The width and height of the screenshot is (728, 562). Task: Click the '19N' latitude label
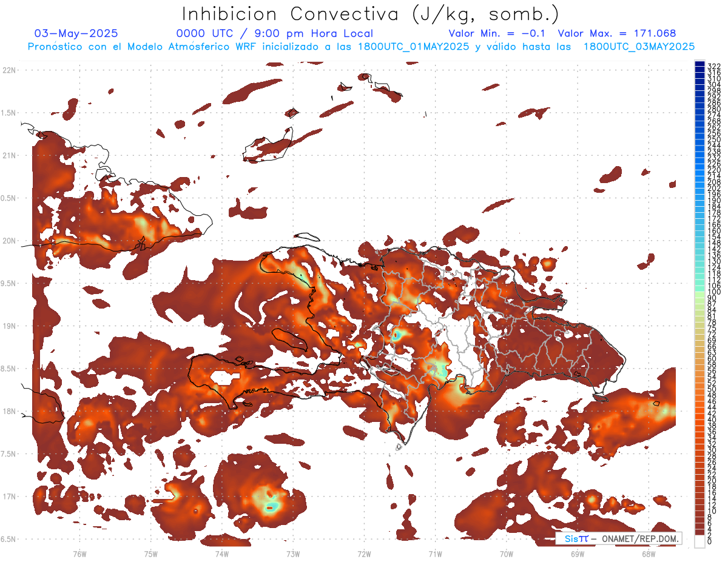tap(9, 326)
